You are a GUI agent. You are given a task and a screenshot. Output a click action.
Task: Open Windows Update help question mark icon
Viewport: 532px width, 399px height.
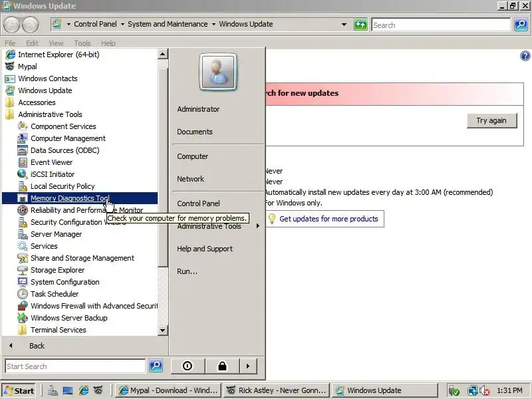coord(525,56)
